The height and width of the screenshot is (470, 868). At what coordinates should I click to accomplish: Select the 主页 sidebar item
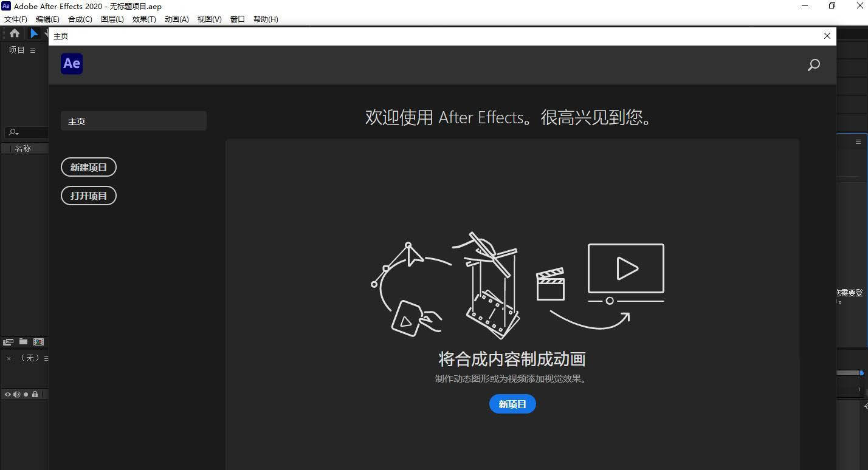click(x=134, y=121)
